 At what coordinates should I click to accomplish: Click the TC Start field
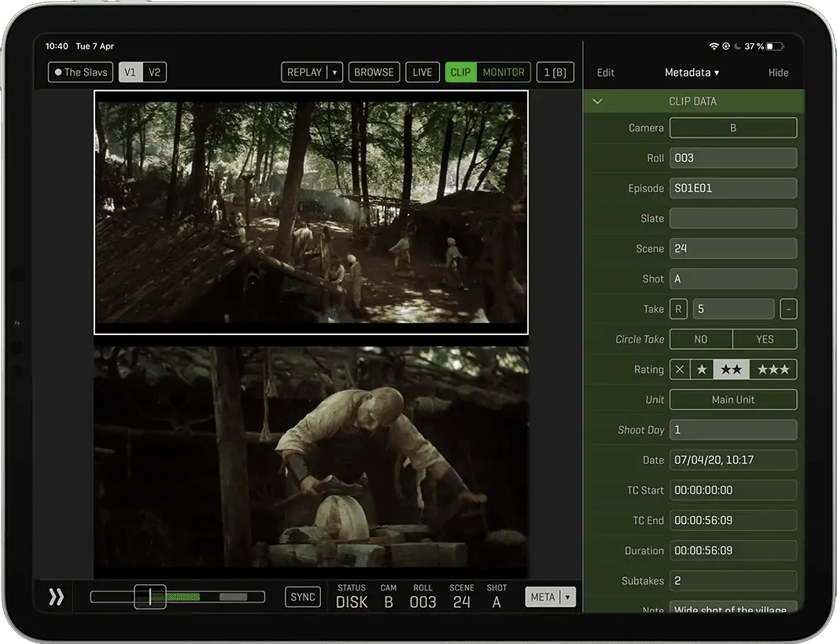click(733, 490)
